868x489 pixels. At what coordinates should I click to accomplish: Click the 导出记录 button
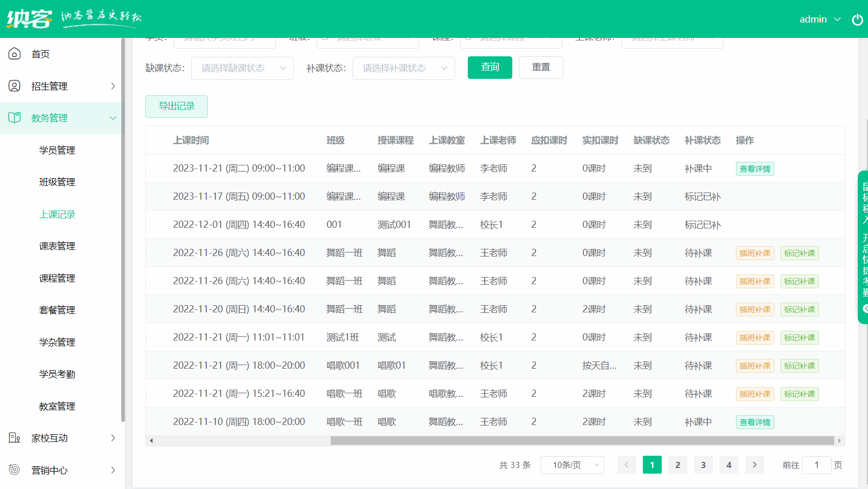(x=177, y=106)
